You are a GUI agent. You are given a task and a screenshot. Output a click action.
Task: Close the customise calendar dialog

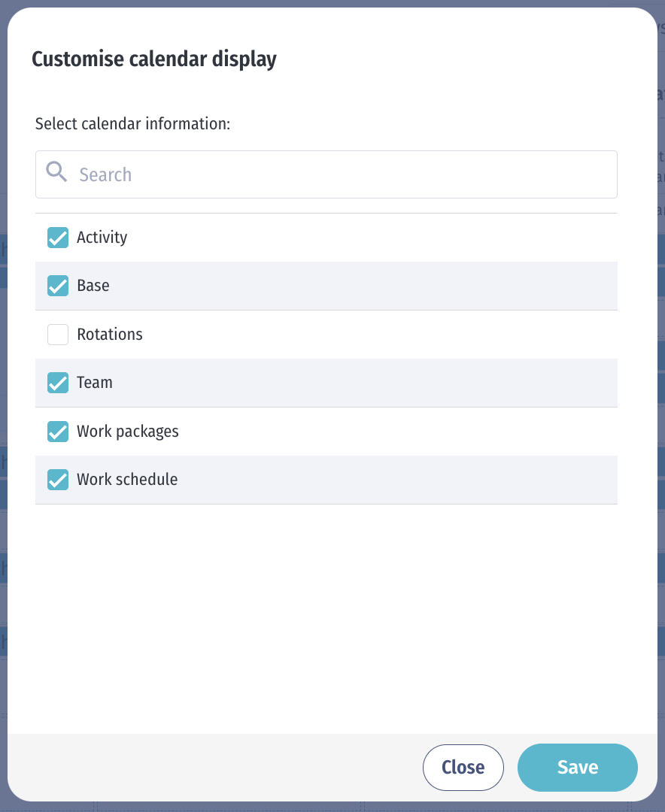pos(463,768)
